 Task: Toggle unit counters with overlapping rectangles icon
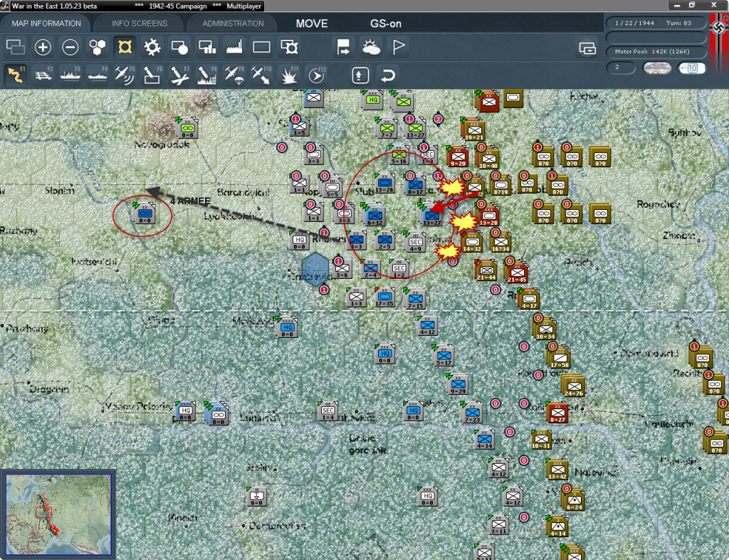(16, 47)
